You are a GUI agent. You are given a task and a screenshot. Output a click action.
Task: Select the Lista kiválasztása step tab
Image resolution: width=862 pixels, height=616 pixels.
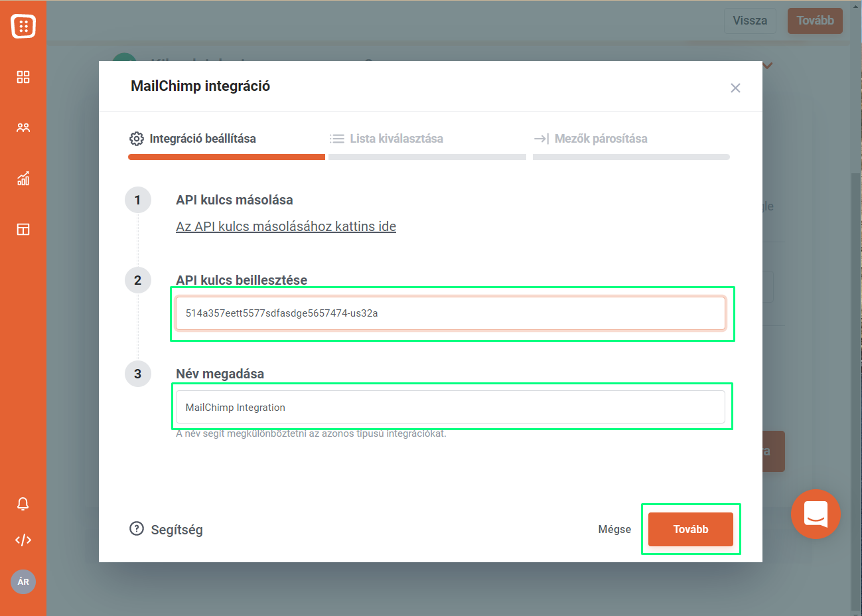tap(427, 144)
